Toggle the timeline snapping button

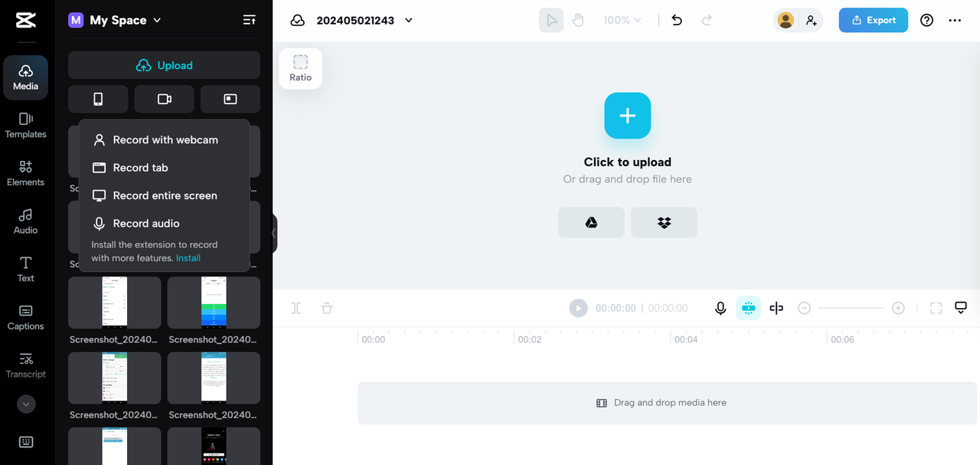(x=748, y=308)
